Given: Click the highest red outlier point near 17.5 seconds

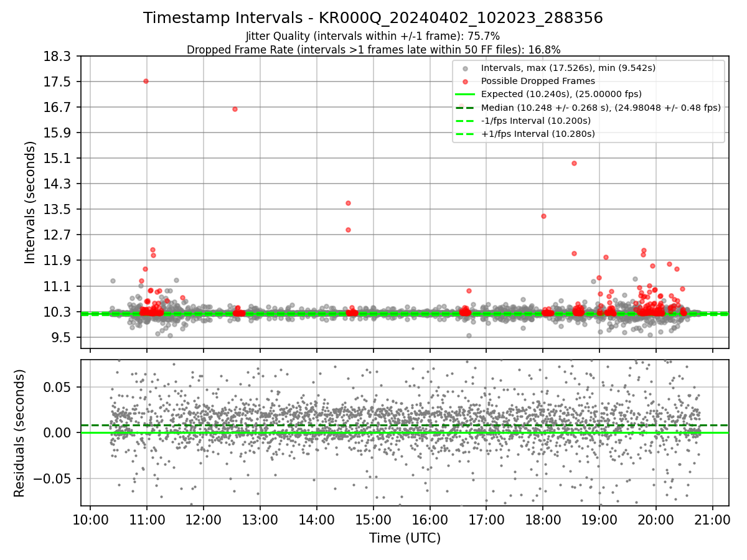Looking at the screenshot, I should coord(146,81).
